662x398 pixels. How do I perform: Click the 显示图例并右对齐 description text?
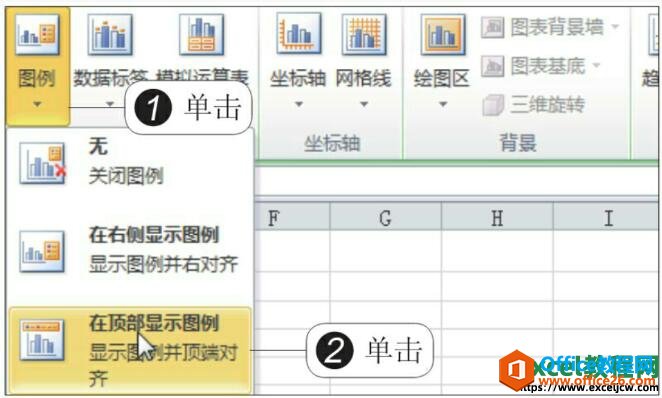164,264
